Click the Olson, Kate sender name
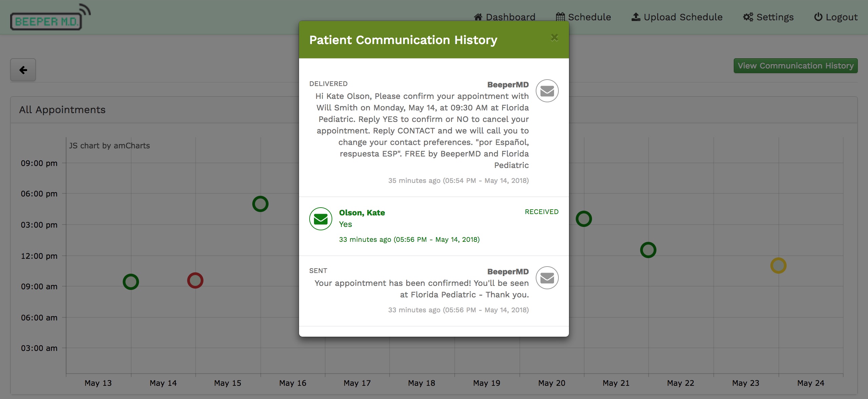This screenshot has height=399, width=868. [362, 213]
